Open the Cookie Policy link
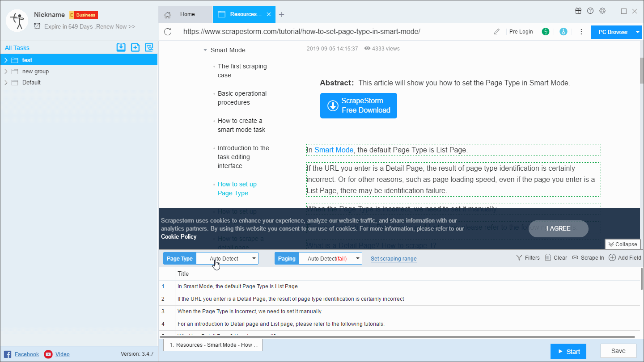Screen dimensions: 644x362 point(179,236)
